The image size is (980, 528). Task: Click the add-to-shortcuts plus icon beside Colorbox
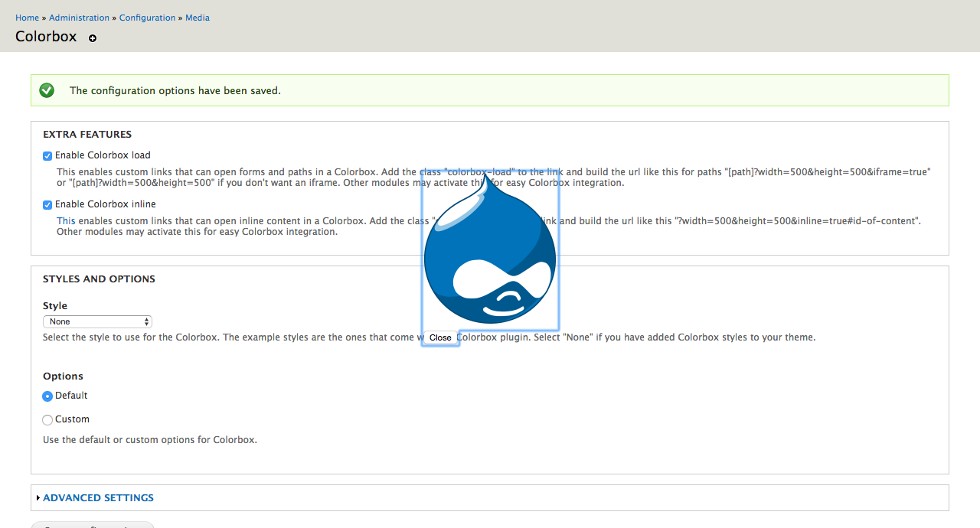pyautogui.click(x=93, y=38)
